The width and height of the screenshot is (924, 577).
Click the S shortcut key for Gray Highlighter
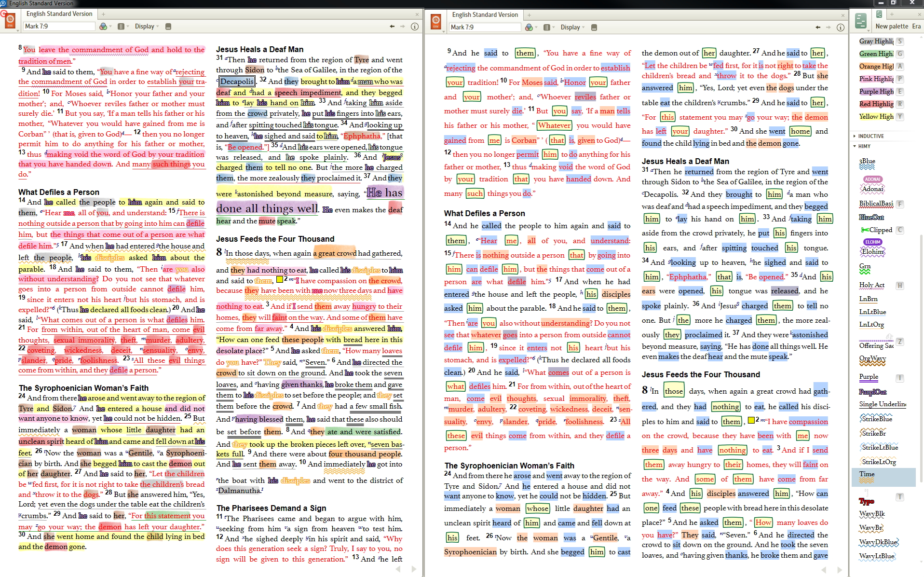tap(900, 41)
